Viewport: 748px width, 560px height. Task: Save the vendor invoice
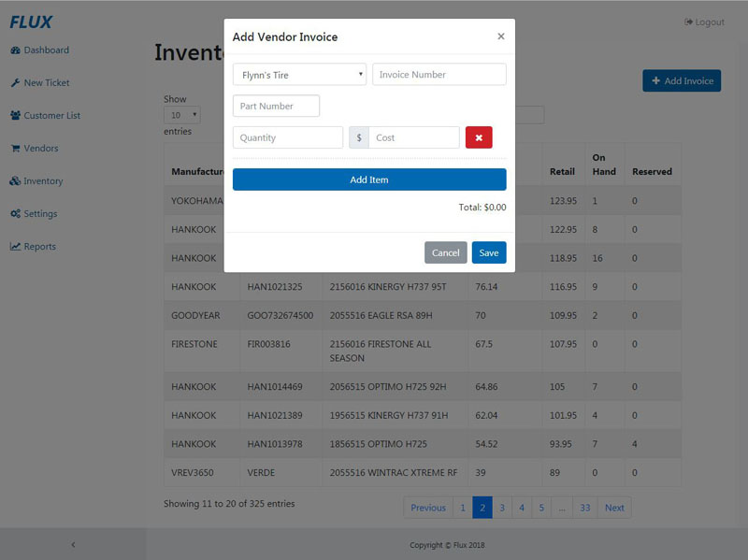(x=488, y=252)
